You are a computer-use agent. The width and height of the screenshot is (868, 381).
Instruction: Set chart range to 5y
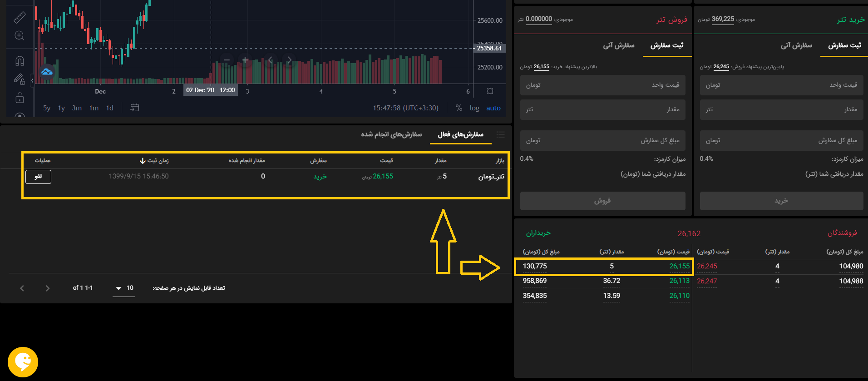click(x=47, y=108)
